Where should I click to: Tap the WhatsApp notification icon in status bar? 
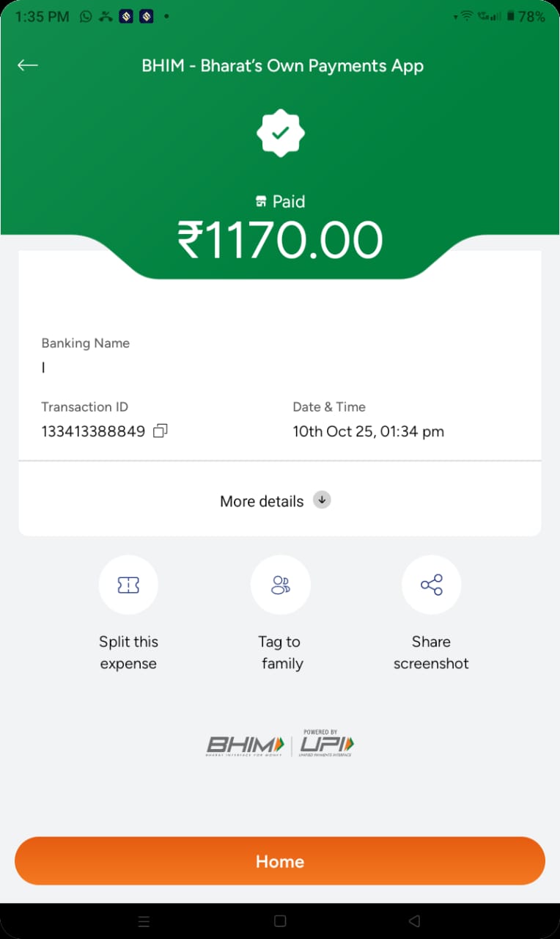coord(86,16)
